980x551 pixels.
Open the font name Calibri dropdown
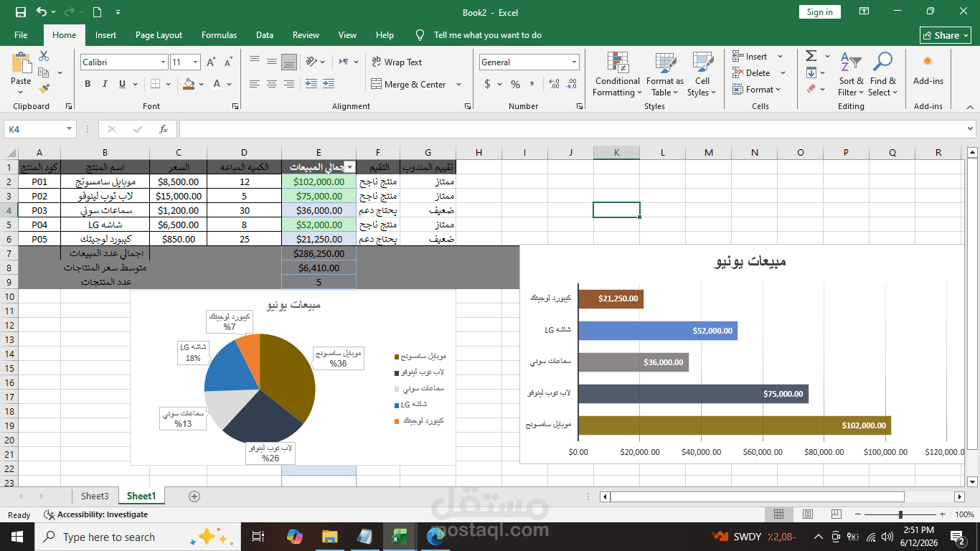(164, 62)
